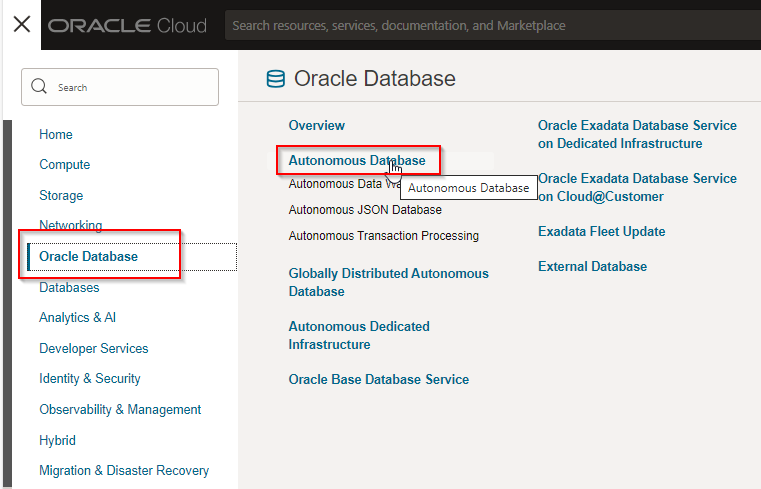Viewport: 761px width, 489px height.
Task: Open Exadata Database Service on Cloud@Customer
Action: point(637,187)
